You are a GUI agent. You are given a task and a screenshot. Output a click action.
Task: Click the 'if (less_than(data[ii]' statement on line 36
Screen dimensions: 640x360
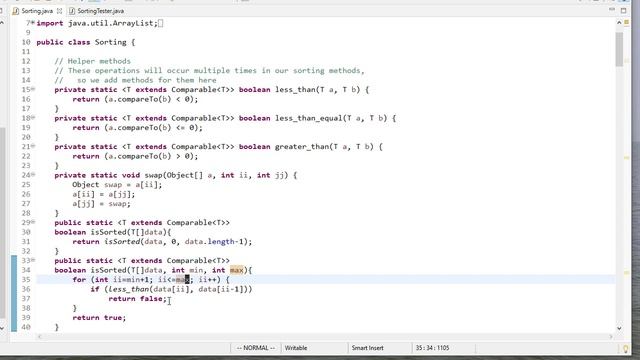[140, 289]
